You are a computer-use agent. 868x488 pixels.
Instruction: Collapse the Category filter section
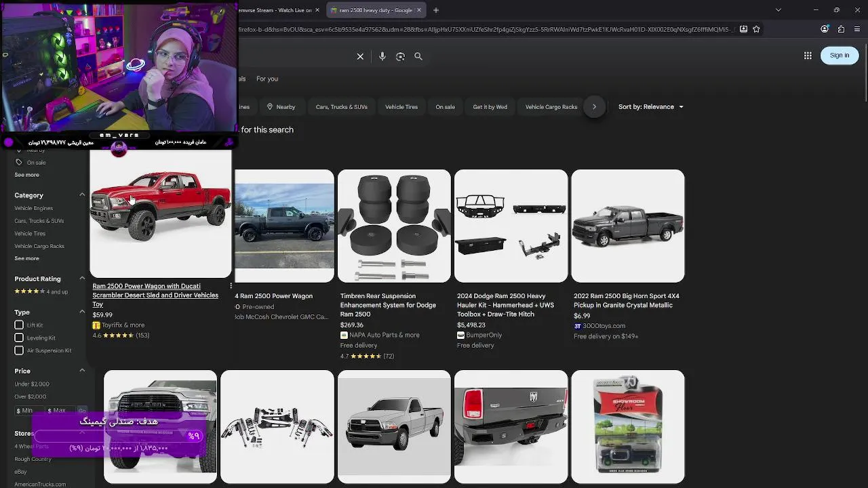pyautogui.click(x=82, y=195)
